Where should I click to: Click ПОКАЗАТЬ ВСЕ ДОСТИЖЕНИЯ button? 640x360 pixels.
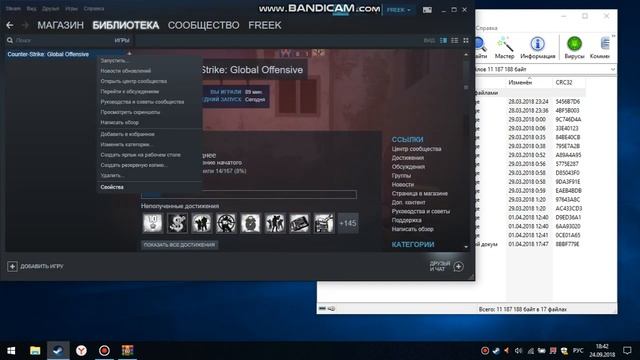(179, 245)
